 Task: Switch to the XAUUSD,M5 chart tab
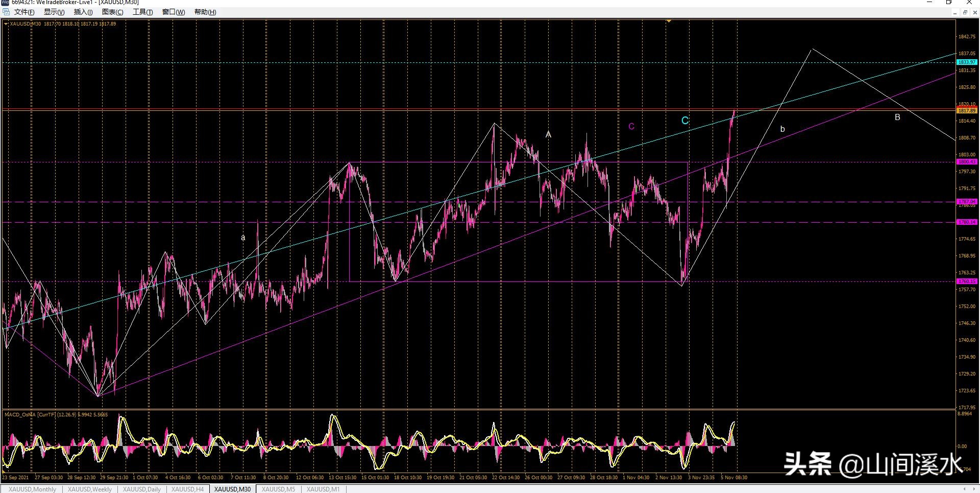pos(278,489)
